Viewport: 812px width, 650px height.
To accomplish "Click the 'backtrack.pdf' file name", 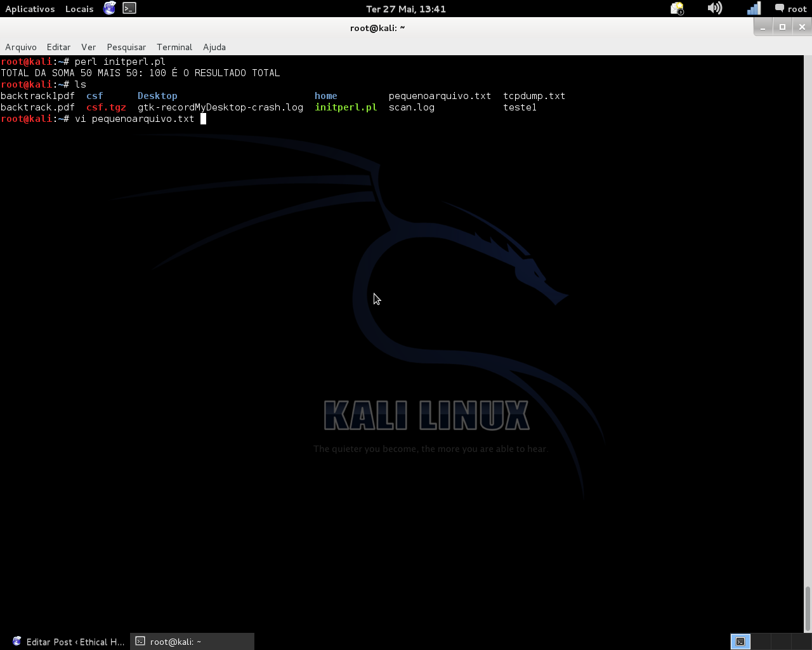I will pos(37,107).
